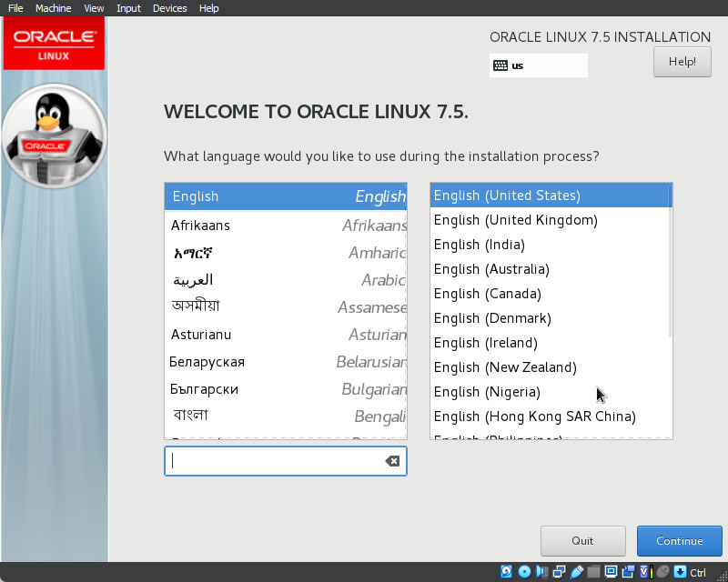Open the View menu

point(94,8)
